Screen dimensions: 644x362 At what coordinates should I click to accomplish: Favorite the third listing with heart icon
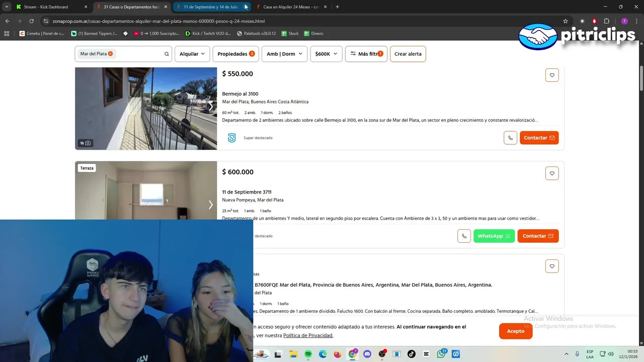552,266
